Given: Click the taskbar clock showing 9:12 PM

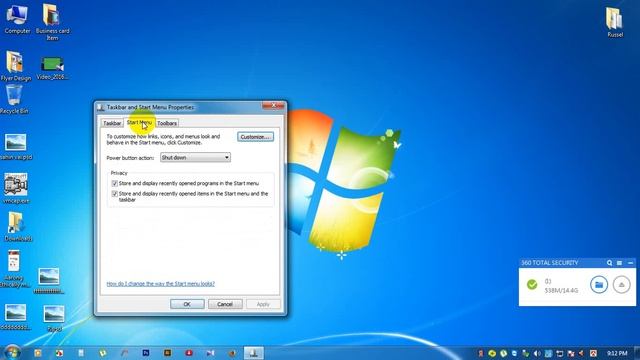Looking at the screenshot, I should coord(616,353).
